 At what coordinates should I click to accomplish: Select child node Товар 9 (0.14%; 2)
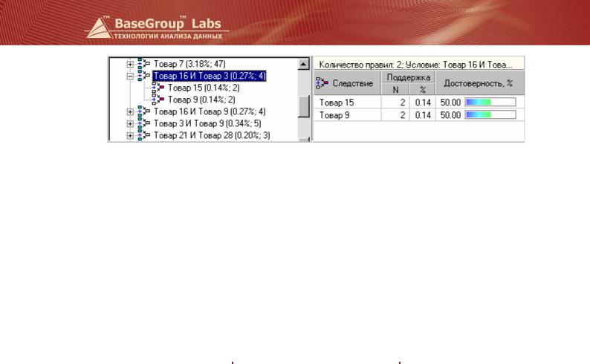coord(201,100)
